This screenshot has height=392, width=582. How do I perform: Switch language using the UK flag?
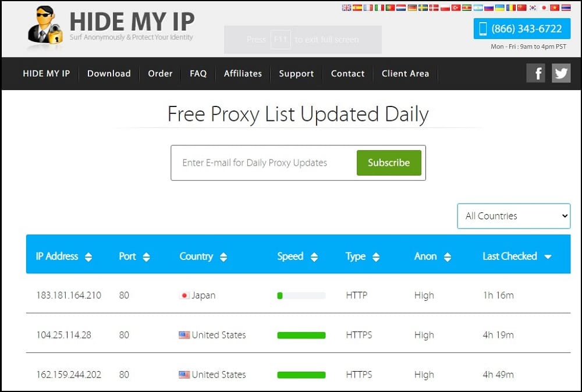(x=346, y=8)
